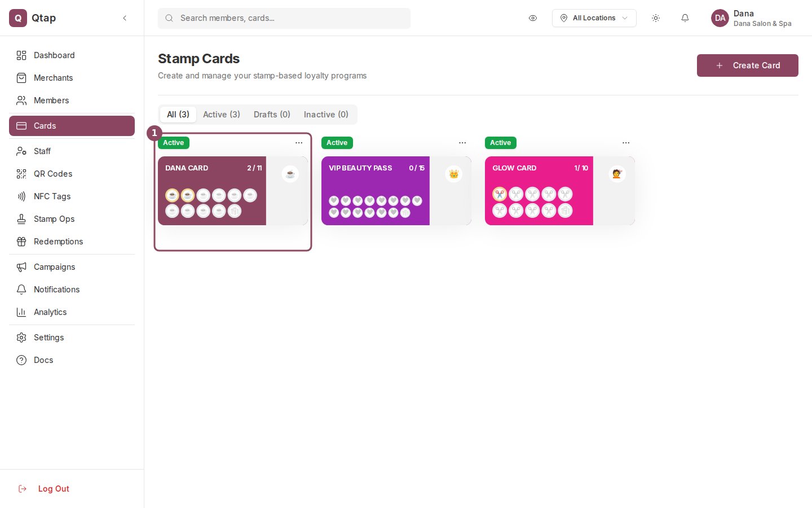The width and height of the screenshot is (812, 508).
Task: Open the VIP BEAUTY PASS thumbnail
Action: [x=396, y=191]
